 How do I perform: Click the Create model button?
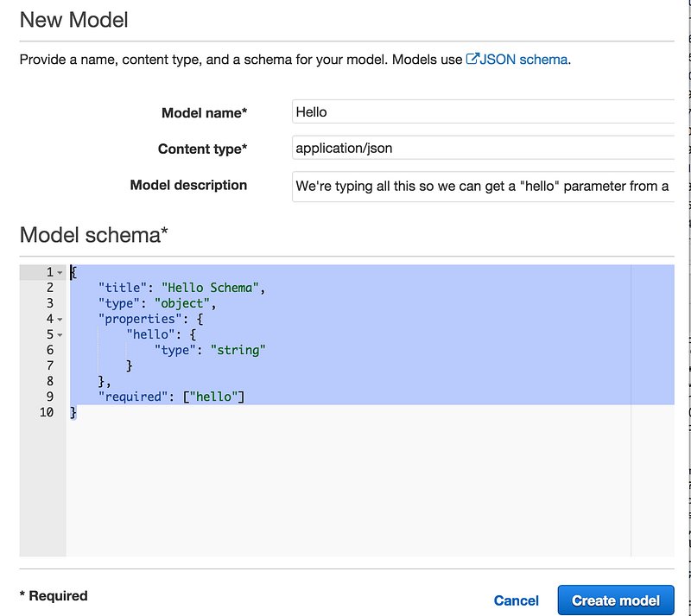point(616,600)
